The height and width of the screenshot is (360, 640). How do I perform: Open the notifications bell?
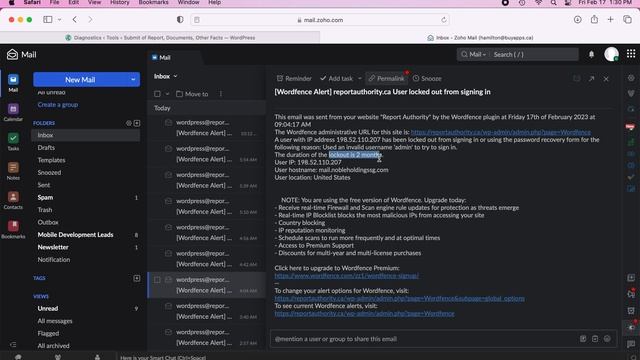591,54
